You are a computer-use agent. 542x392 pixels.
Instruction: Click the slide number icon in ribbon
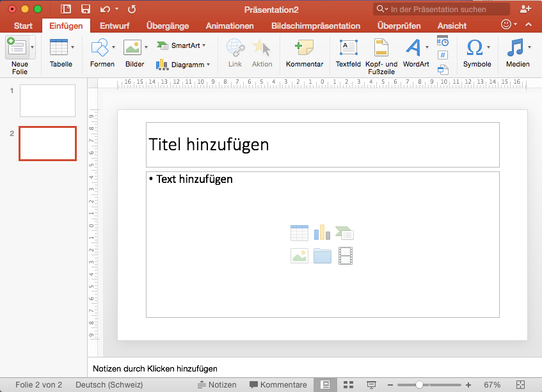[443, 55]
